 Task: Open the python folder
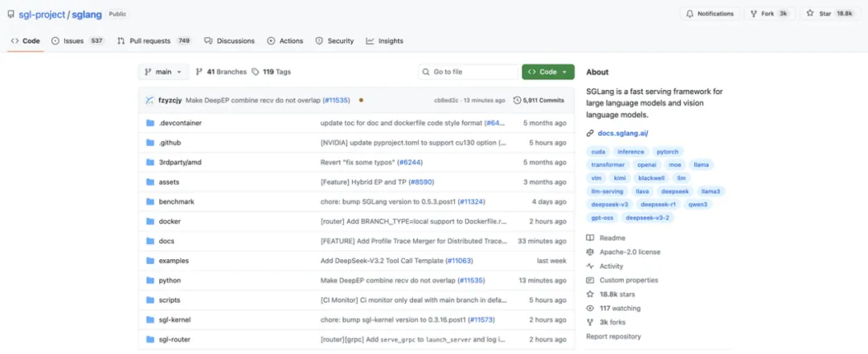170,280
